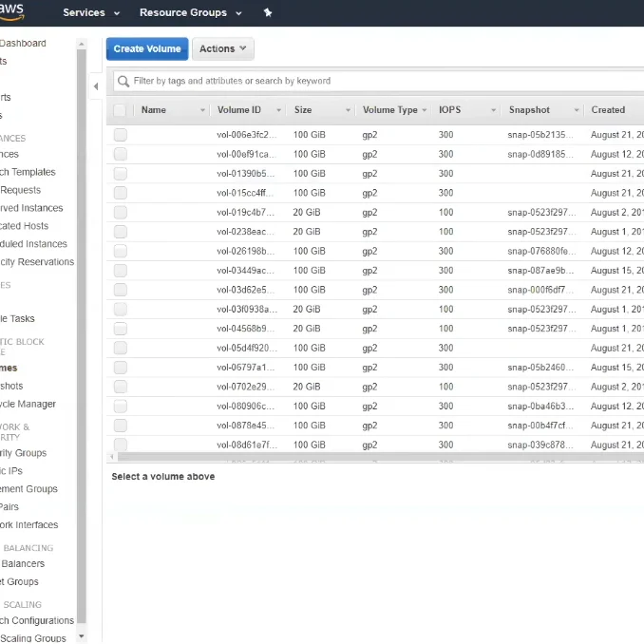Click Create Volume button
This screenshot has height=644, width=644.
(x=147, y=48)
